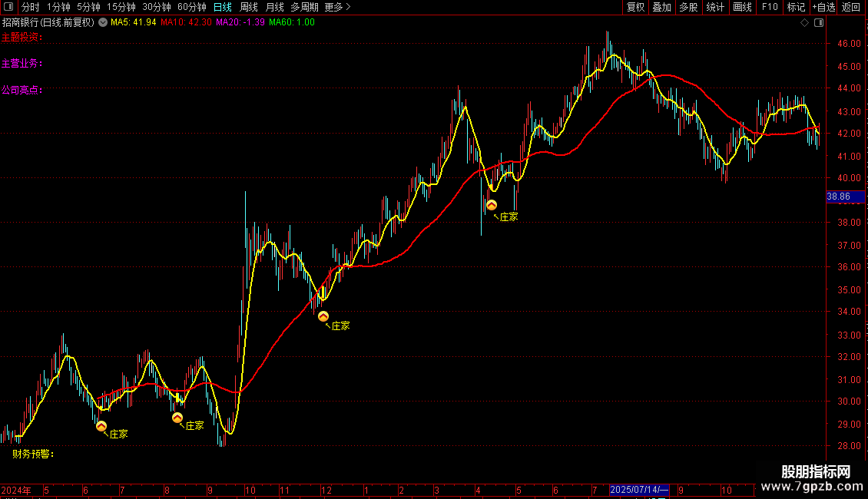868x499 pixels.
Task: Open the 统计 statistics tool
Action: pos(715,7)
